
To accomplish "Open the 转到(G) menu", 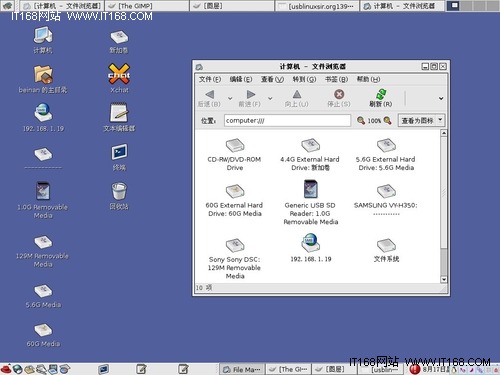I will pyautogui.click(x=304, y=79).
